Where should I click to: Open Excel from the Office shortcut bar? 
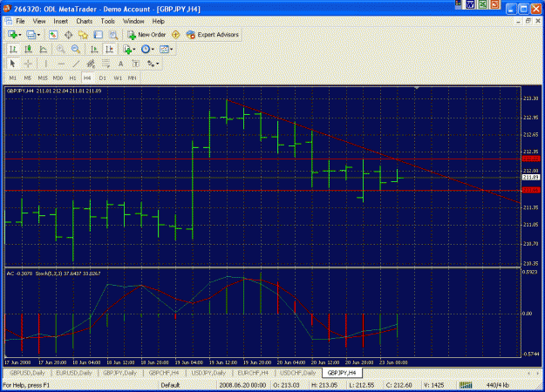(482, 4)
